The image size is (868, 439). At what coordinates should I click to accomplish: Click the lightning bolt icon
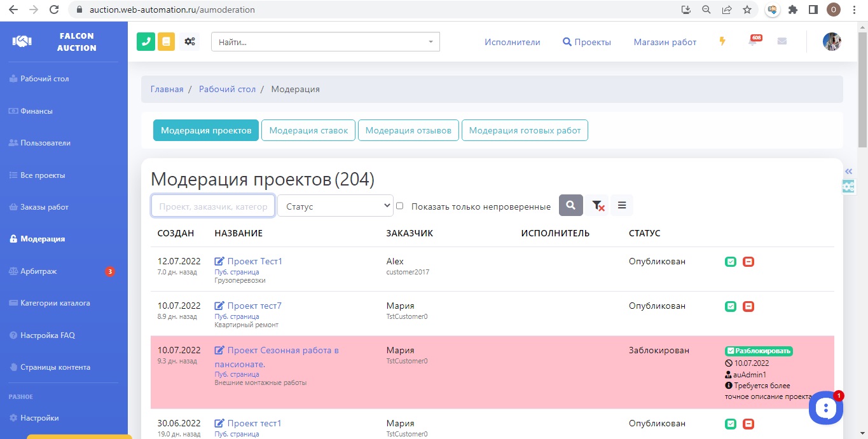722,41
